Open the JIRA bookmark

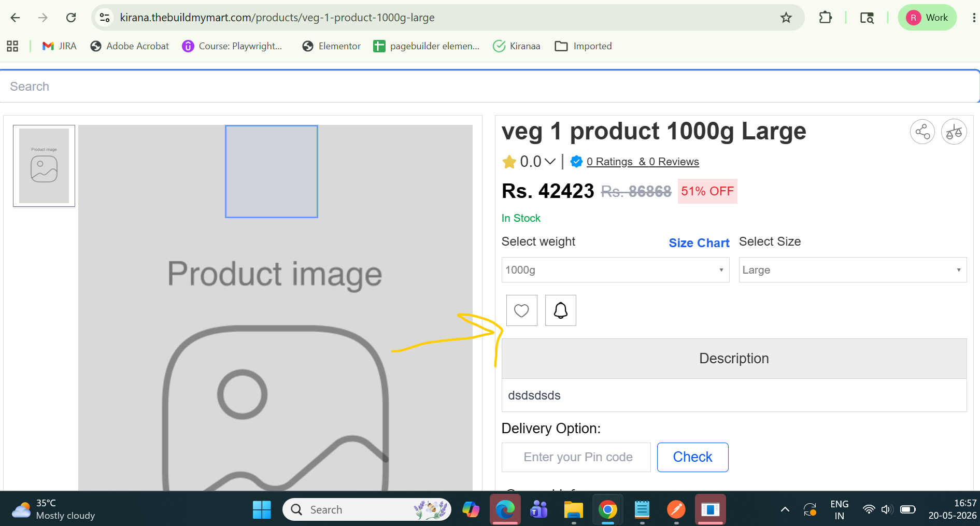pos(59,46)
